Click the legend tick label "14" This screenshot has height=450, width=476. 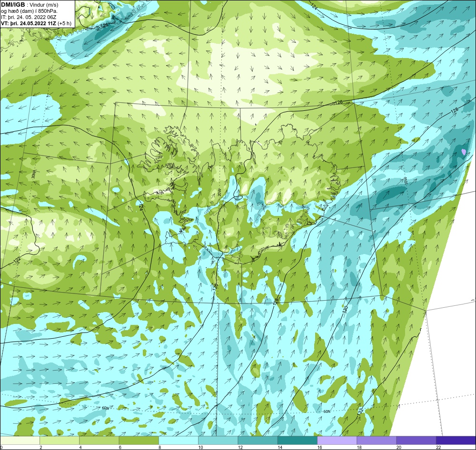point(279,447)
